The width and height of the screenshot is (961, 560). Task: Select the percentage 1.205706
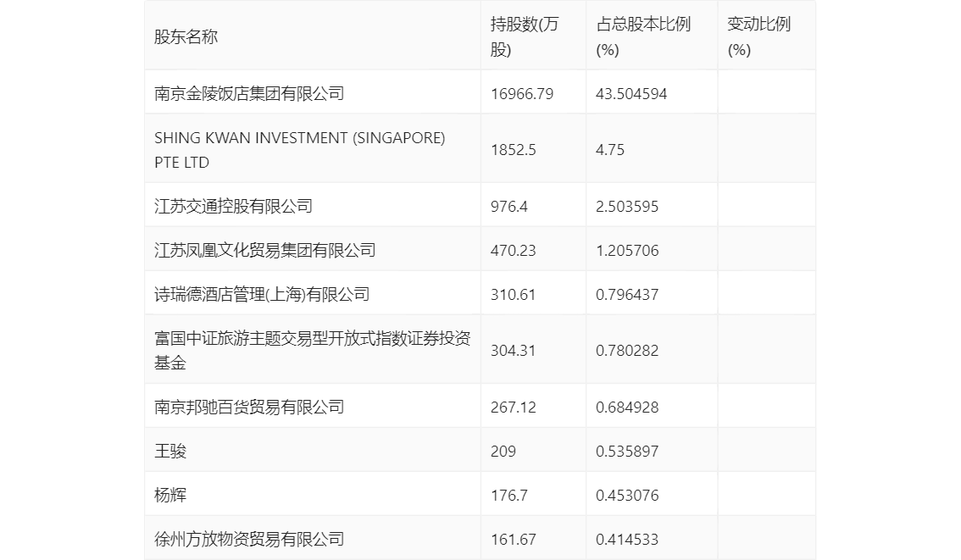click(x=627, y=251)
